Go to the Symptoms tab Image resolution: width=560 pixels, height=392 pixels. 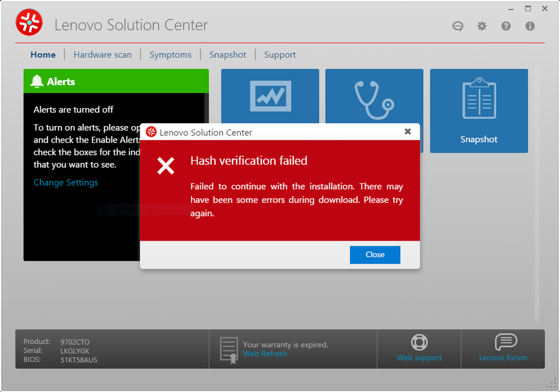170,54
